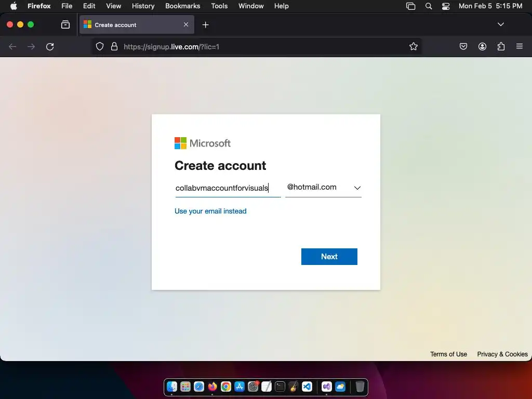Open Trash from the Dock
Image resolution: width=532 pixels, height=399 pixels.
coord(360,387)
